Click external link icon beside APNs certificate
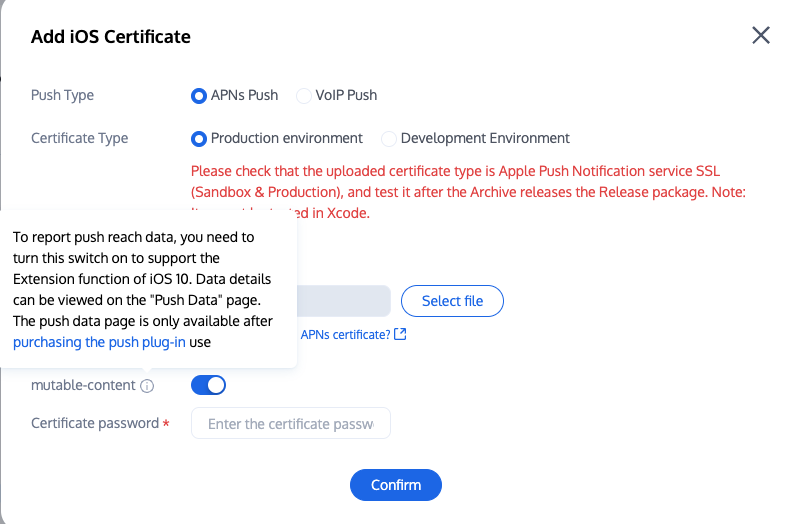Screen dimensions: 794x524 pyautogui.click(x=400, y=334)
